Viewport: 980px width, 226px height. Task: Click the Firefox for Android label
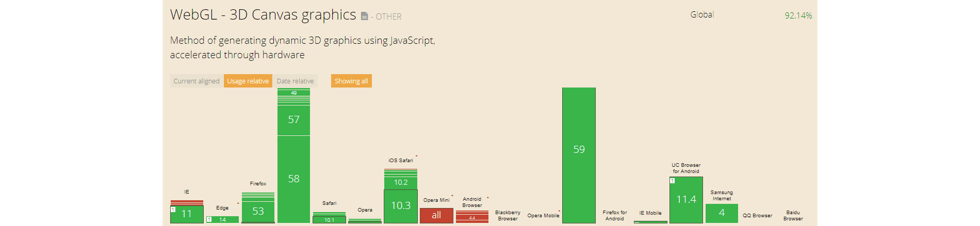click(614, 215)
